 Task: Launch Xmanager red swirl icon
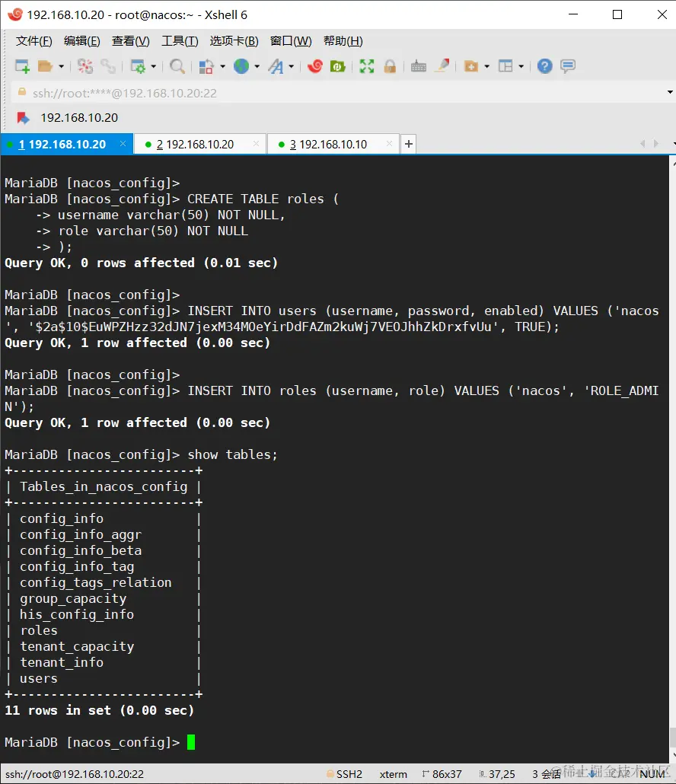[315, 66]
